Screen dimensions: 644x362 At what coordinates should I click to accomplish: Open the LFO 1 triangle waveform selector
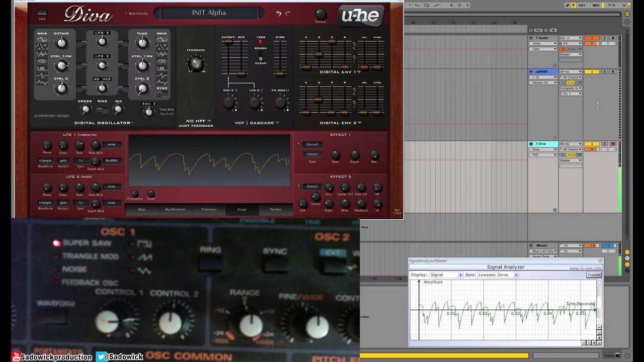(45, 160)
